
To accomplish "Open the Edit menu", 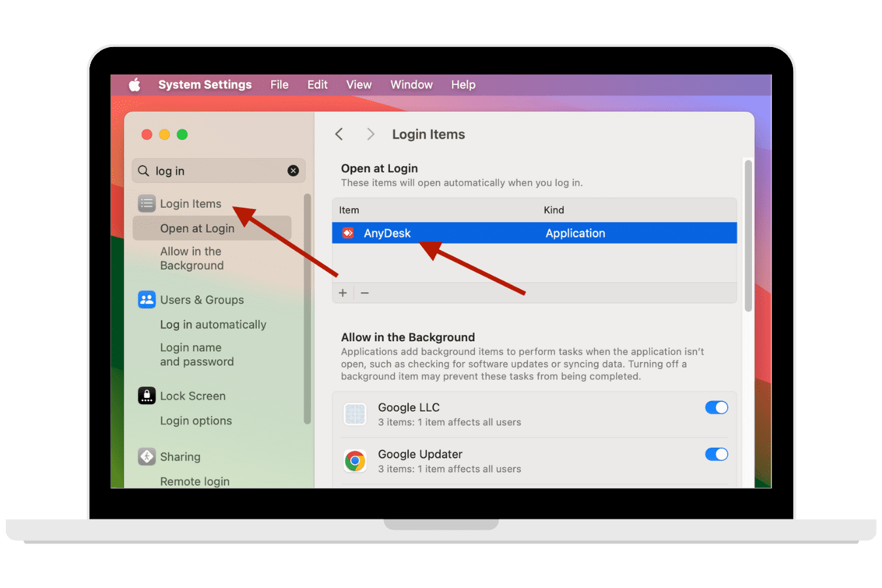I will click(x=318, y=85).
